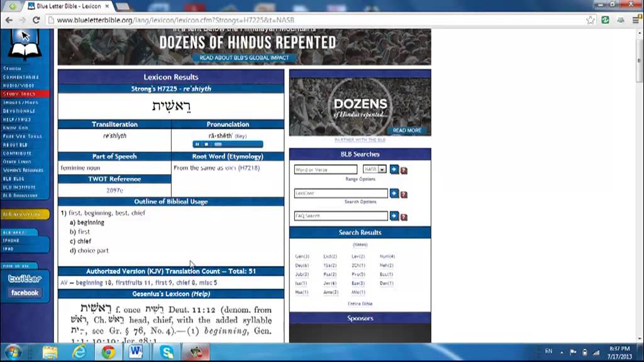This screenshot has width=644, height=362.
Task: Open TWOT reference 2097e
Action: pos(114,190)
